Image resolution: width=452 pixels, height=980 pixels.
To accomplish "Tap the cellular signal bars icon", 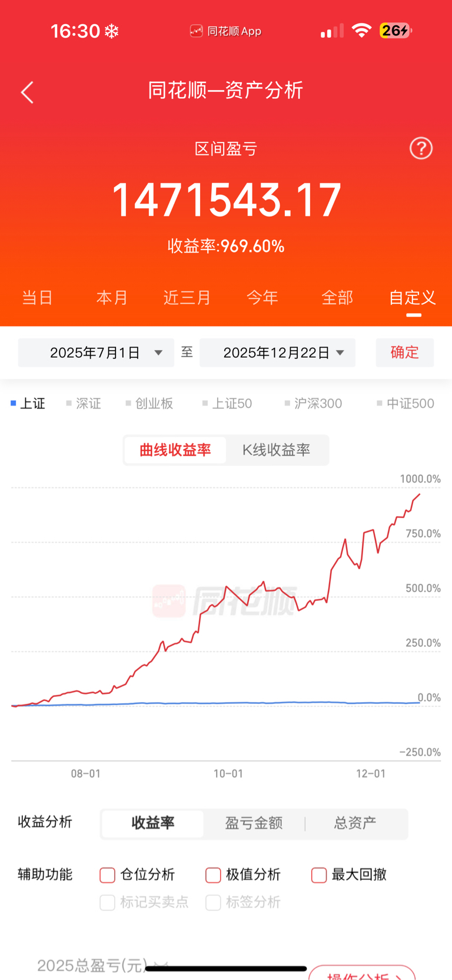I will [332, 31].
